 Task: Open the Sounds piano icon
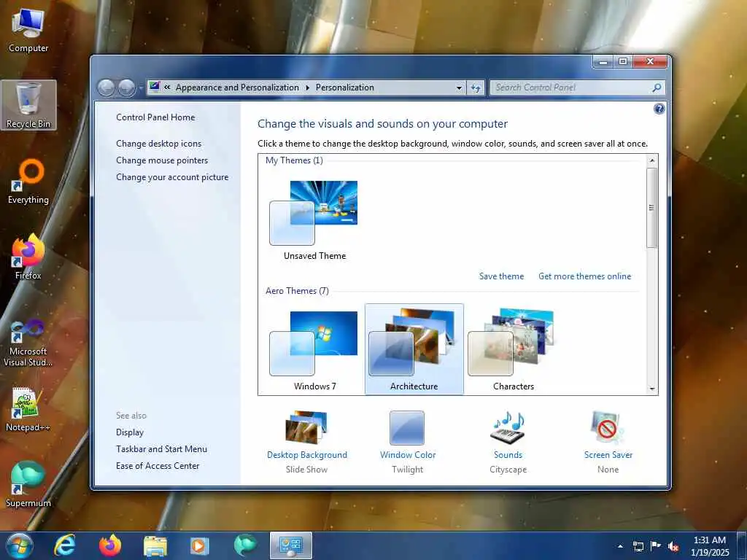[508, 427]
